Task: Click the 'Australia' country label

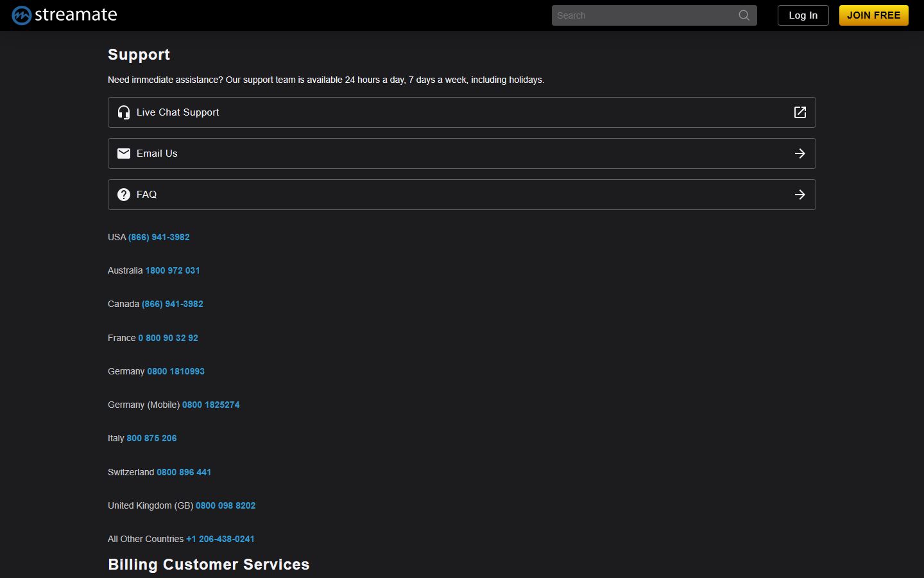Action: (x=125, y=270)
